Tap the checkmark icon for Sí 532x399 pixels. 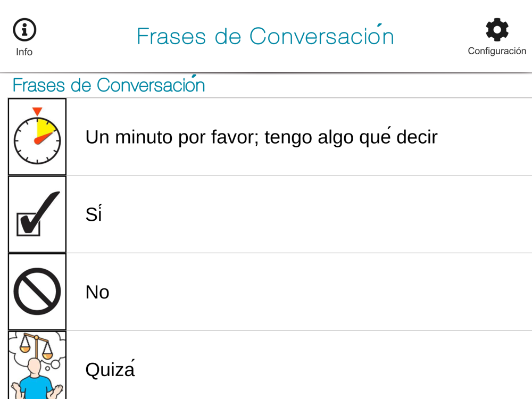coord(37,214)
